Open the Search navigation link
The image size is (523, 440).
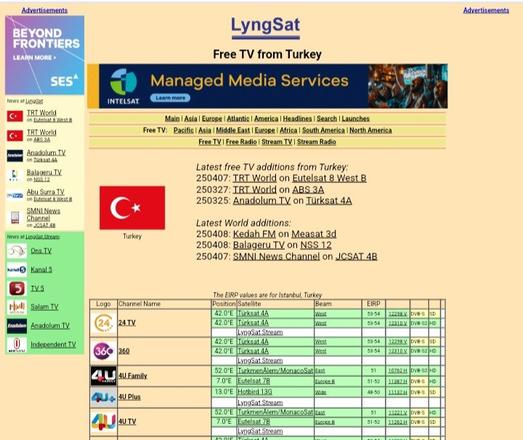[327, 118]
